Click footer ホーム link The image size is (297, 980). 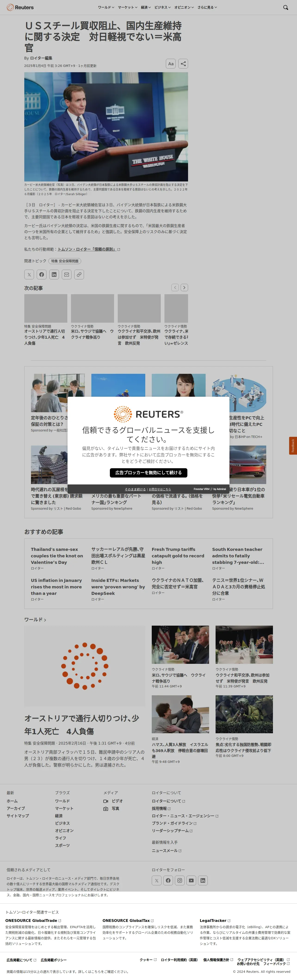point(12,801)
